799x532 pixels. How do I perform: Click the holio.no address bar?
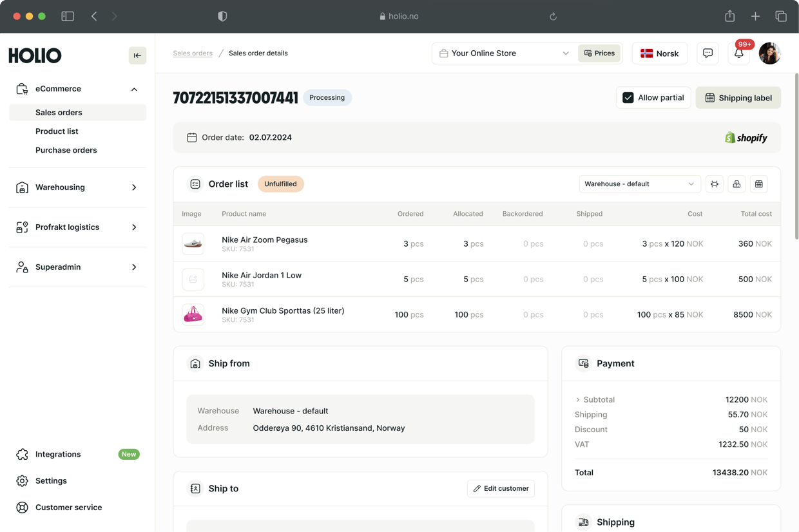click(x=399, y=16)
